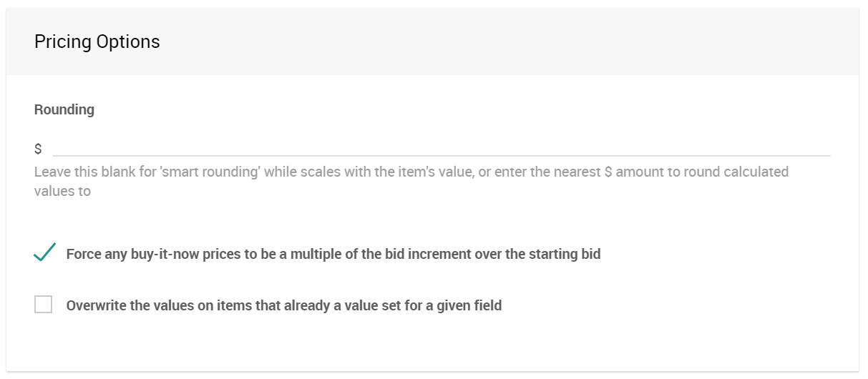Focus the underlined rounding text input
Viewport: 868px width, 379px height.
pos(358,148)
